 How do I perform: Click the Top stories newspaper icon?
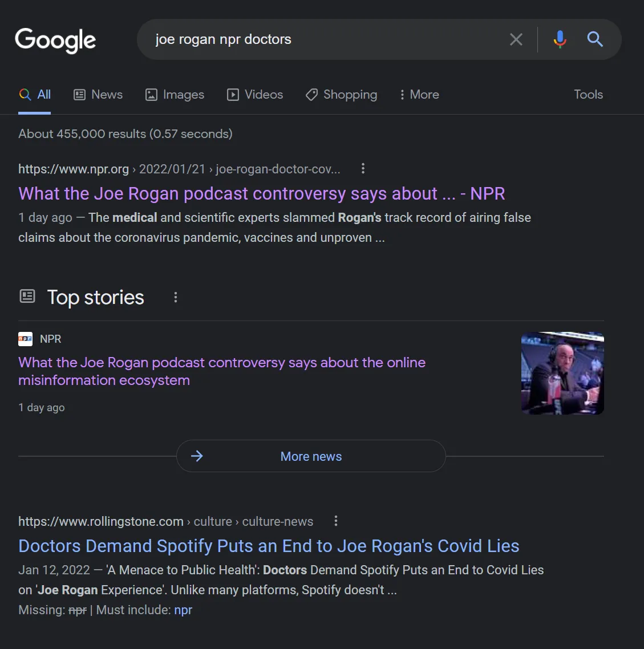[27, 297]
